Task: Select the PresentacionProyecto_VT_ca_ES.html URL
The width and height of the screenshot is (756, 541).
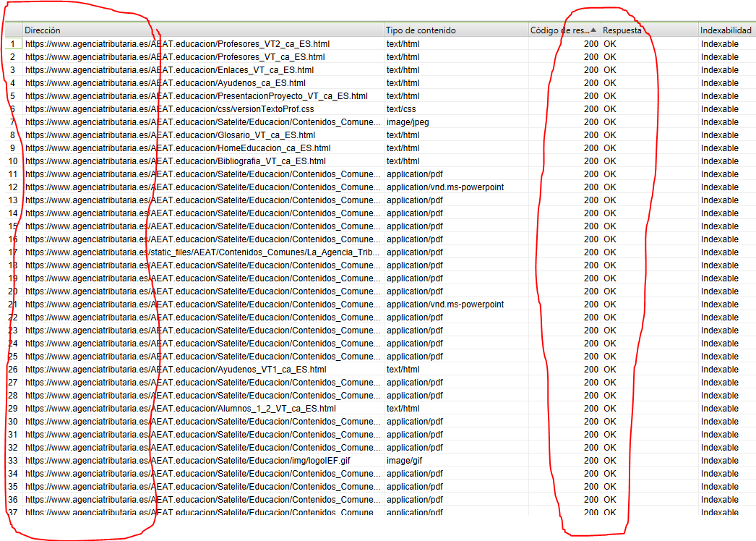Action: (x=197, y=96)
